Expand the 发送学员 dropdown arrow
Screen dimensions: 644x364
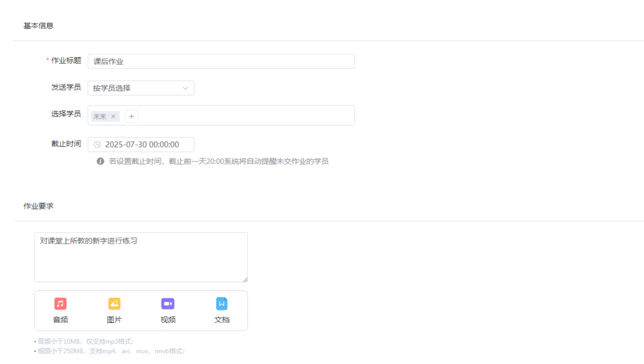[185, 88]
